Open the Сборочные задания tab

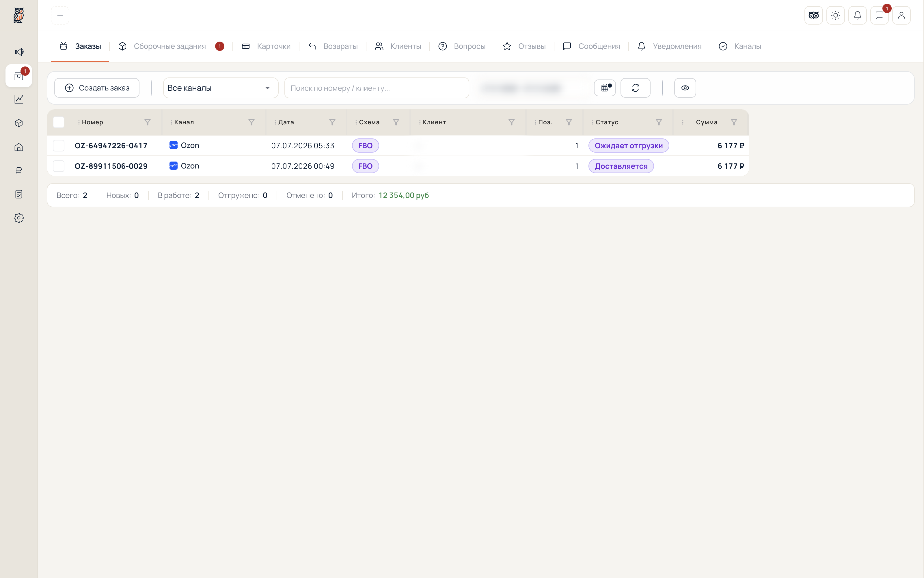tap(171, 46)
